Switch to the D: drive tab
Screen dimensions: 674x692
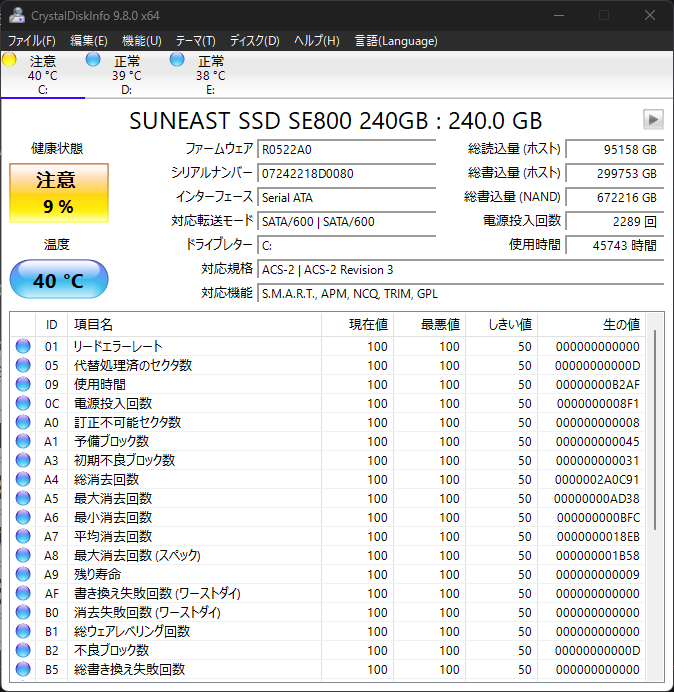[x=127, y=75]
